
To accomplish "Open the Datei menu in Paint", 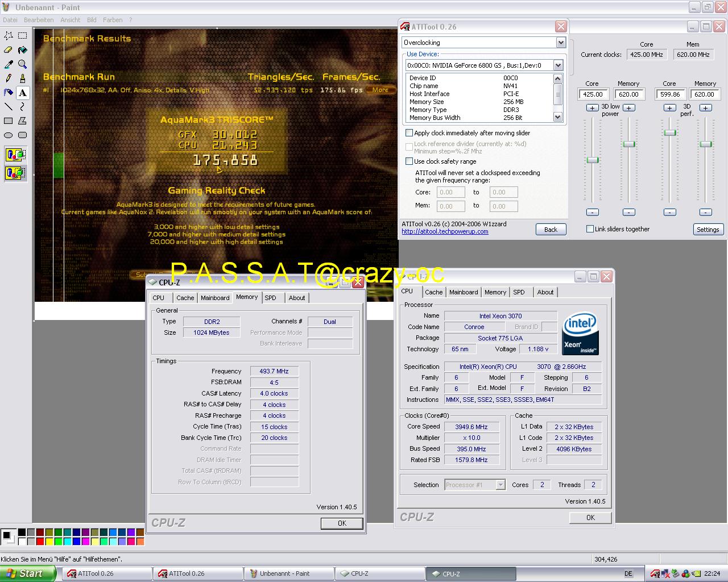I will (x=10, y=20).
